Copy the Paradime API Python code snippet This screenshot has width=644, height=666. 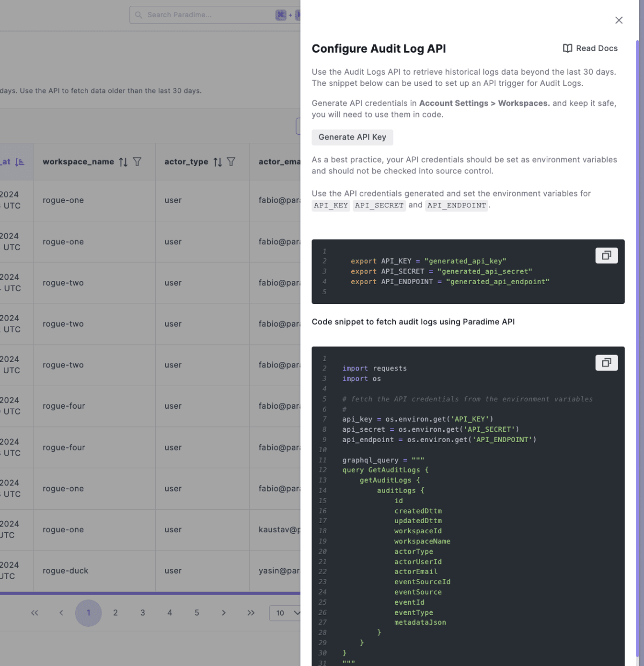pyautogui.click(x=606, y=363)
